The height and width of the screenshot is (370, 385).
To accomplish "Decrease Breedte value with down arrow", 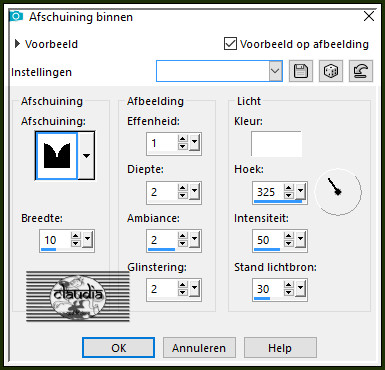I will (76, 243).
